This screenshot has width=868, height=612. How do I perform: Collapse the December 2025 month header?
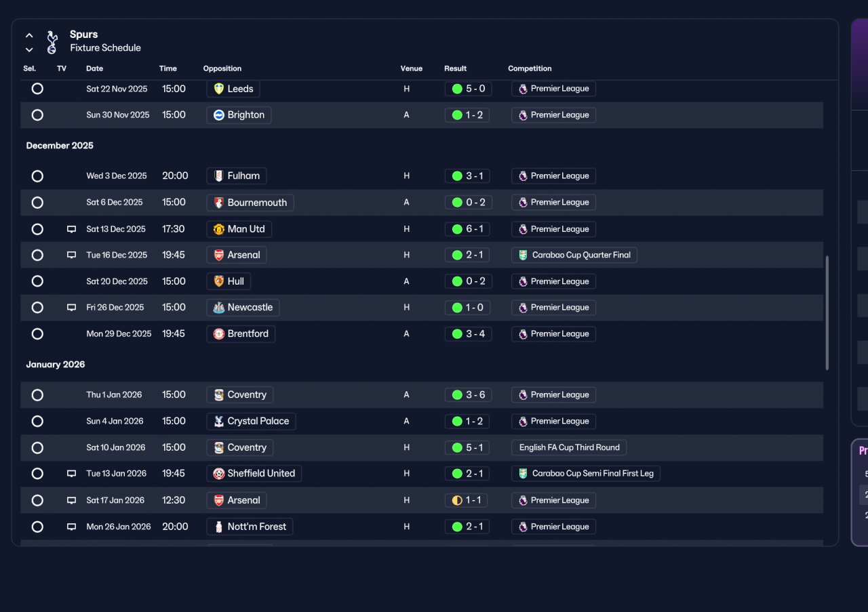point(60,146)
